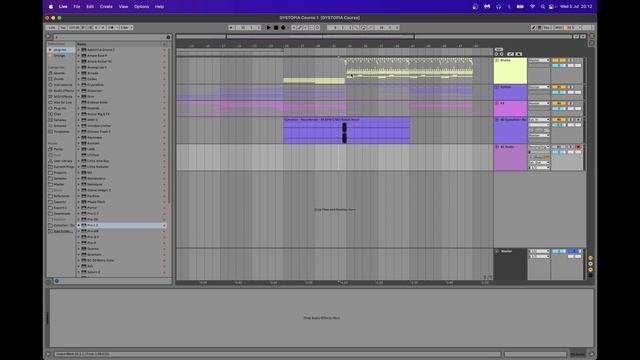The width and height of the screenshot is (640, 360).
Task: Switch to Session View selector icon
Action: tap(591, 43)
